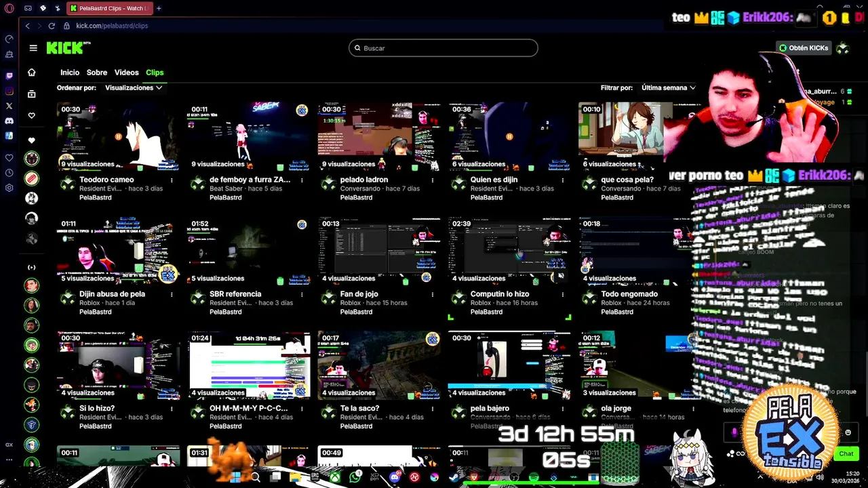The image size is (868, 488).
Task: Select the PelaBastrd Clips browser tab
Action: tap(108, 8)
